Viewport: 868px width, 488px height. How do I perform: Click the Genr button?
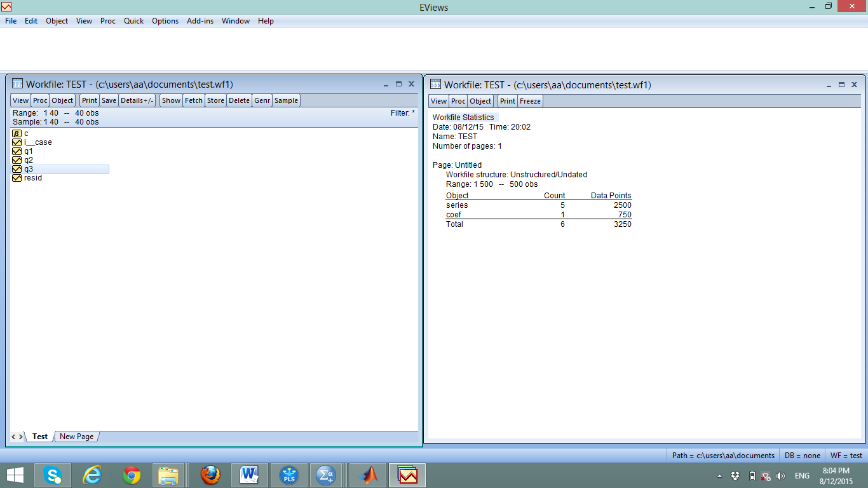262,100
